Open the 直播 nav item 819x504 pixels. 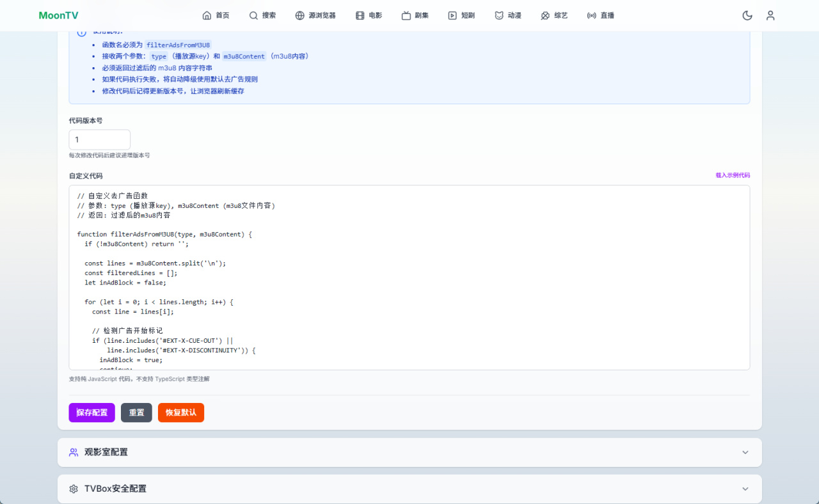point(601,15)
